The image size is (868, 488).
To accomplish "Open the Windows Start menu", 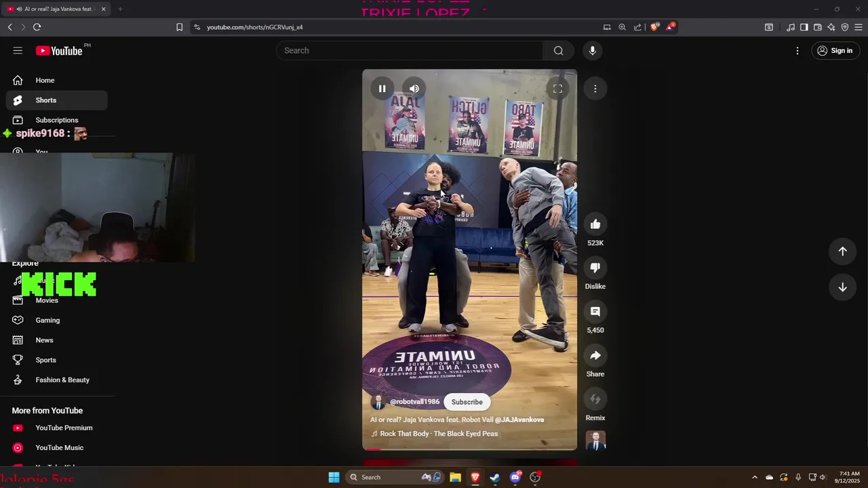I will (x=334, y=477).
